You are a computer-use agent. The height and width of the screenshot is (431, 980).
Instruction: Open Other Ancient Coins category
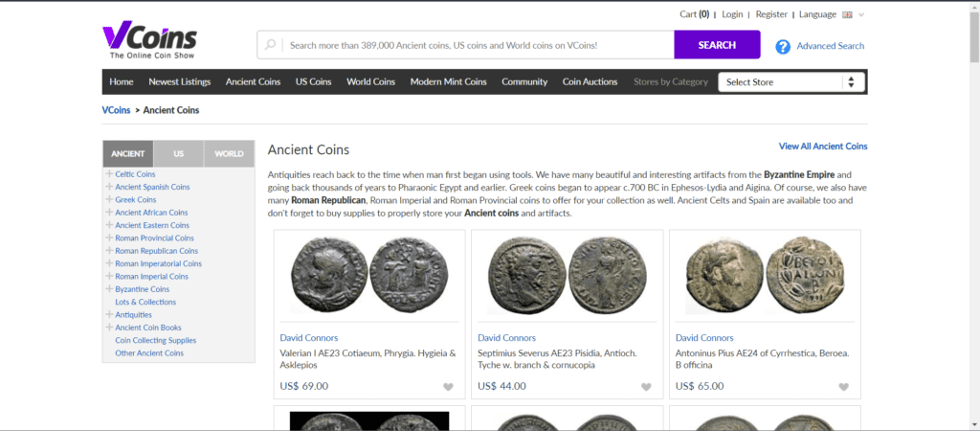(149, 352)
